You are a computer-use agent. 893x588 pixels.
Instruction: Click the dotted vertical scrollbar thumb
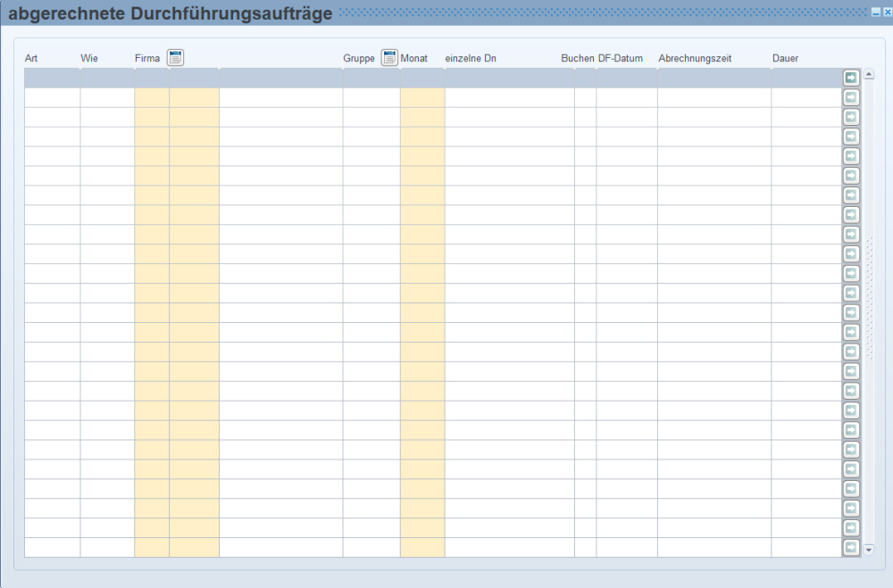(869, 298)
